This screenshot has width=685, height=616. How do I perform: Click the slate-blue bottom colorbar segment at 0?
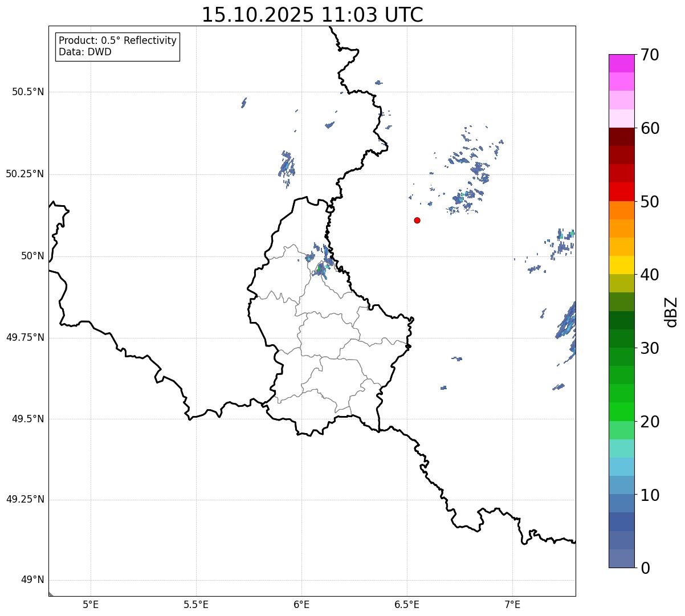coord(621,558)
